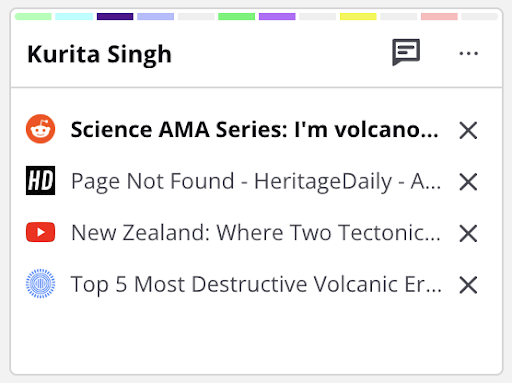Select the pink activity bar segment
512x383 pixels.
coord(439,16)
